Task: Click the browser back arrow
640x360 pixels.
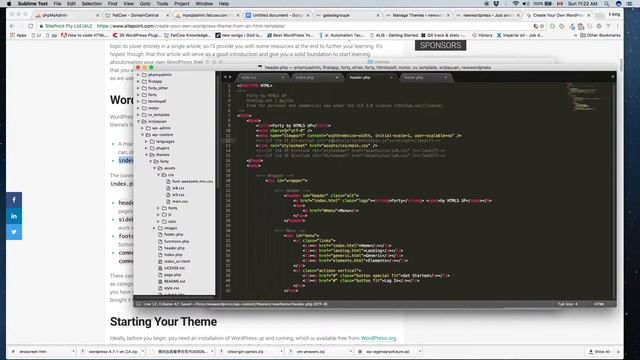Action: [12, 26]
